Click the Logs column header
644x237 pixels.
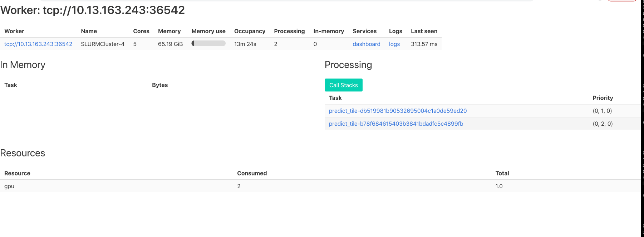click(396, 31)
